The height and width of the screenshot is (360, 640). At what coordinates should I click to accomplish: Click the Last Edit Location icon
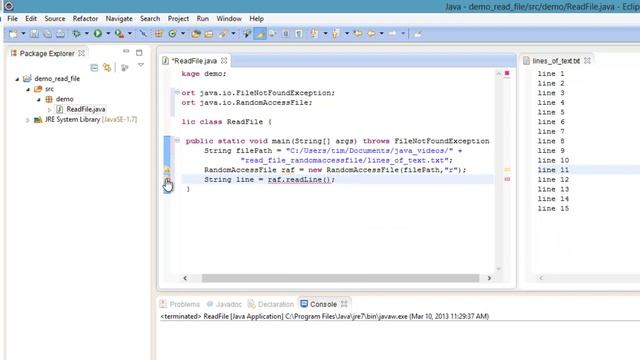[358, 34]
